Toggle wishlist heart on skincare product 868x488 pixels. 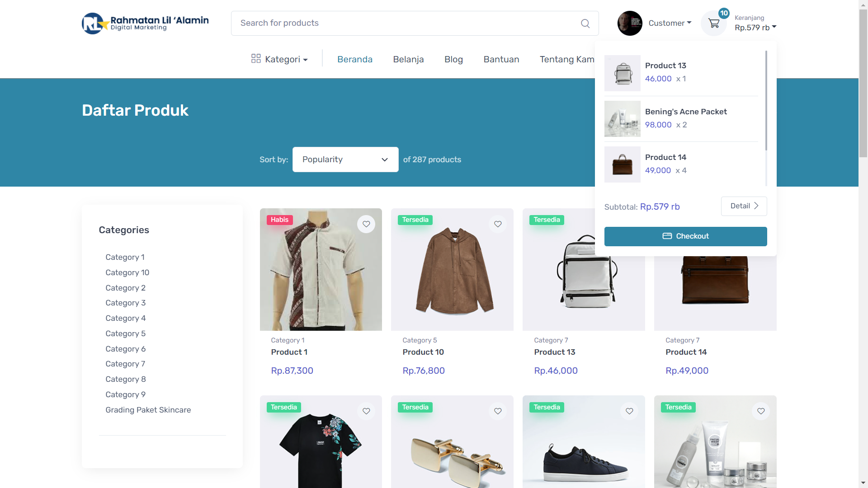tap(761, 411)
